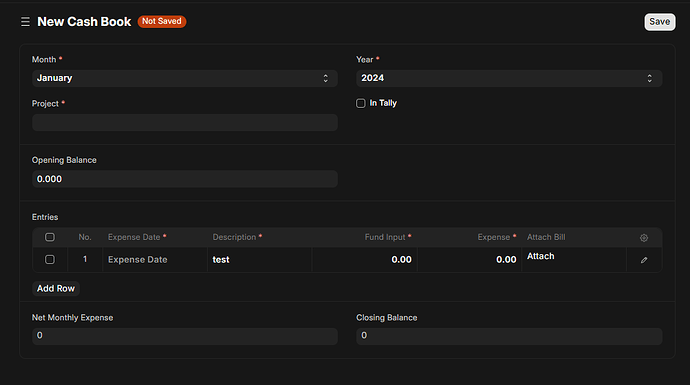Attach a bill in row 1
Image resolution: width=690 pixels, height=385 pixels.
click(x=541, y=256)
